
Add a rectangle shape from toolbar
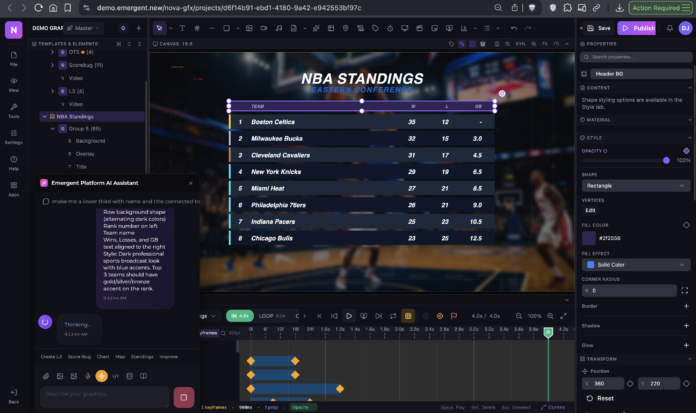(x=226, y=28)
